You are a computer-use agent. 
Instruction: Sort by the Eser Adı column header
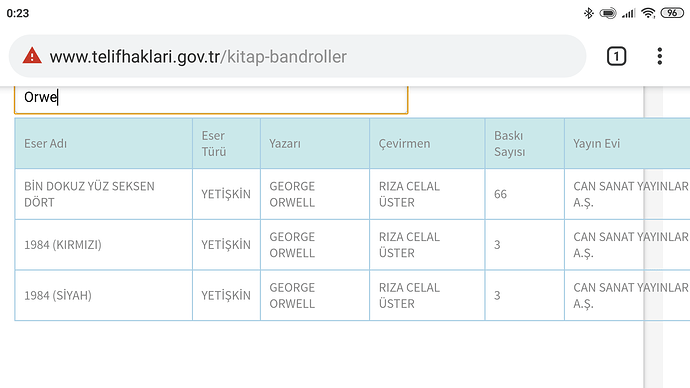pos(103,143)
